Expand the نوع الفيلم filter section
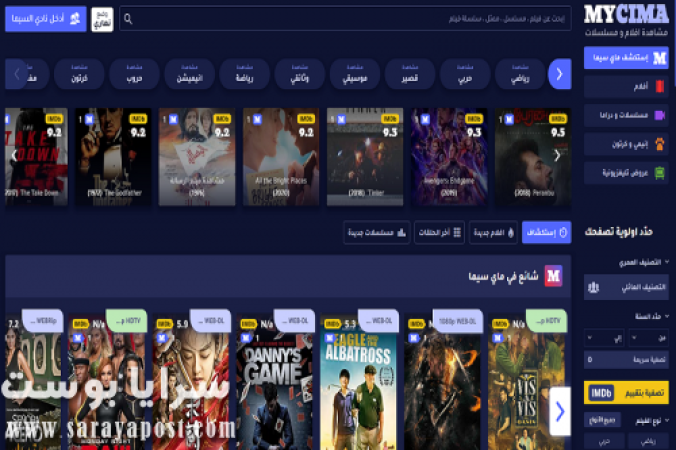This screenshot has height=450, width=676. [x=652, y=421]
